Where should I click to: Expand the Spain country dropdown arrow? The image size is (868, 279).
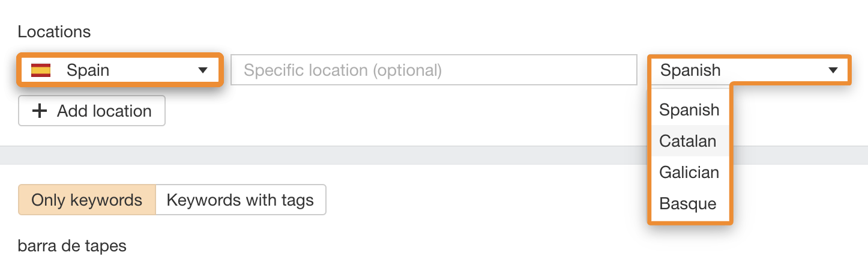coord(202,70)
